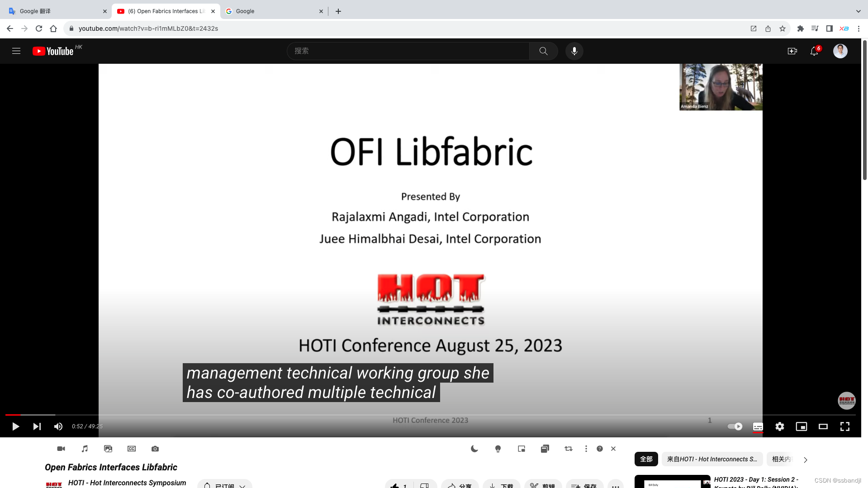This screenshot has width=868, height=488.
Task: Switch to the Google browser tab
Action: [274, 11]
